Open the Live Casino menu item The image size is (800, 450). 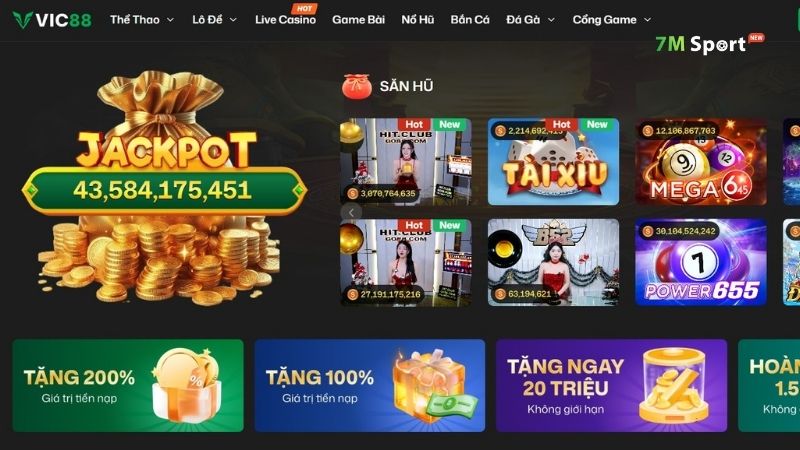[x=285, y=20]
